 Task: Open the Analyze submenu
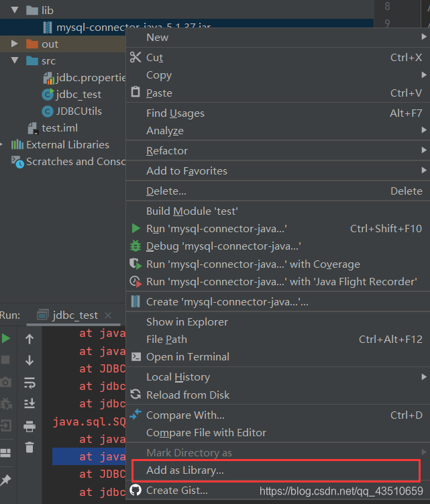click(x=278, y=130)
